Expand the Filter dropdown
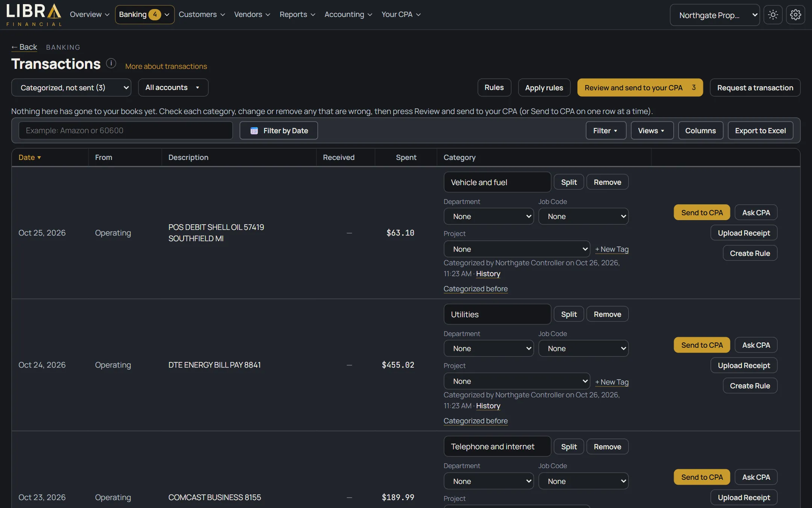Viewport: 812px width, 508px height. coord(606,131)
